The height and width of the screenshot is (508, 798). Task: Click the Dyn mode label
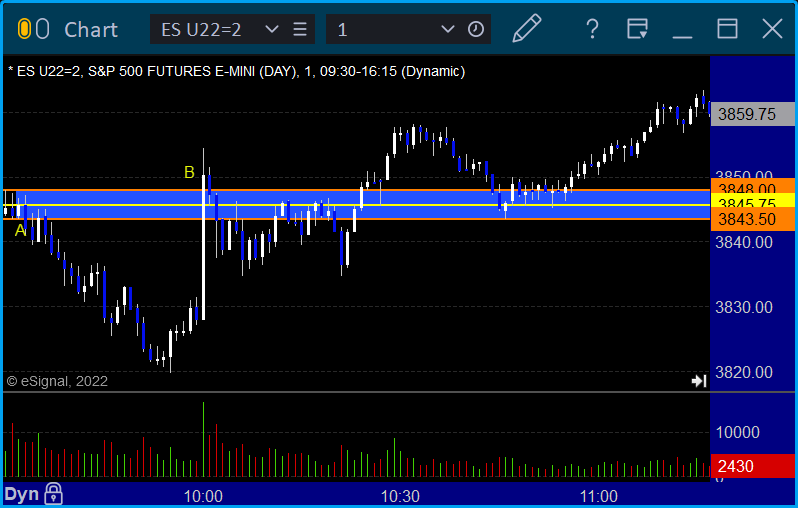pos(21,494)
